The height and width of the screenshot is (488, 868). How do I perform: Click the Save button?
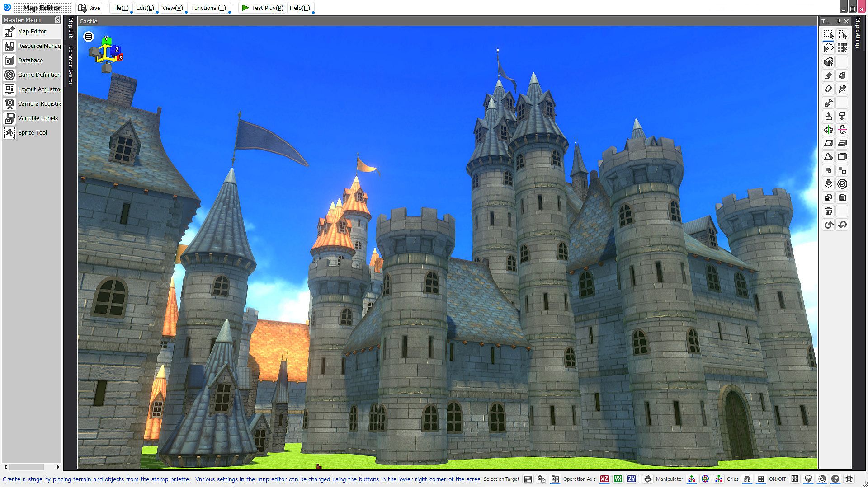[x=90, y=8]
